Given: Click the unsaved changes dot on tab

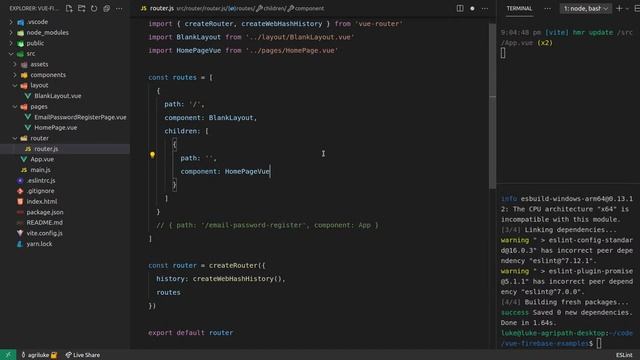Looking at the screenshot, I should pos(472,8).
